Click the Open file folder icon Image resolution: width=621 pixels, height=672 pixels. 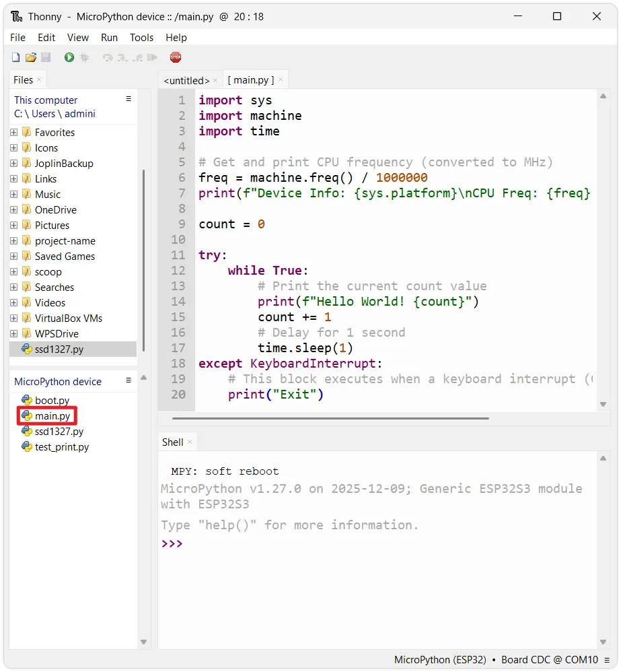tap(31, 58)
